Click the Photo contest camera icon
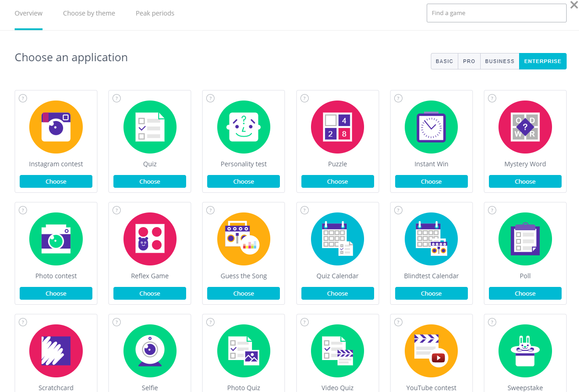 click(56, 239)
